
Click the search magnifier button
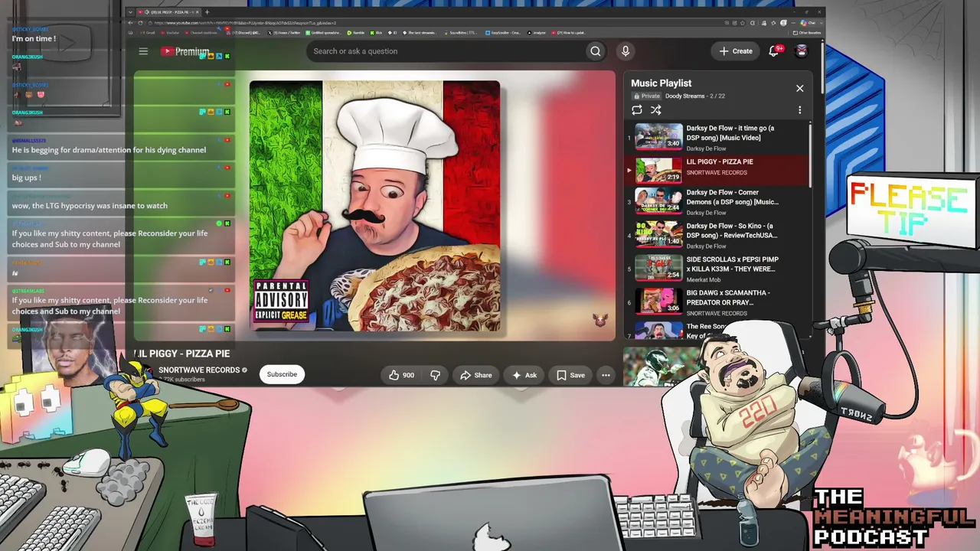pyautogui.click(x=596, y=51)
